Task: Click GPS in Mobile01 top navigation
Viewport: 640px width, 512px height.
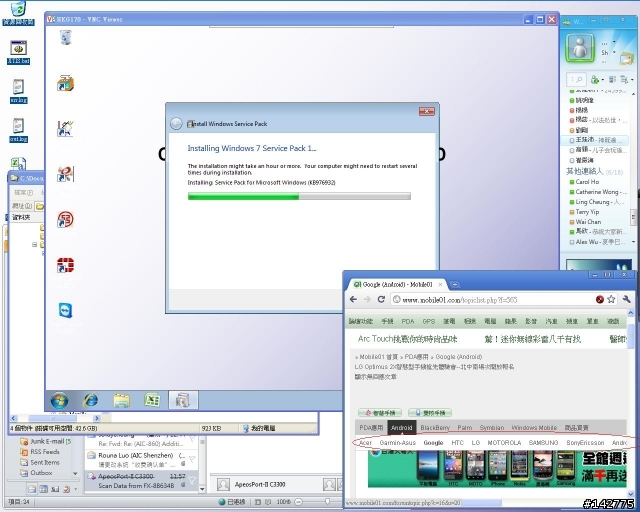Action: [x=429, y=321]
